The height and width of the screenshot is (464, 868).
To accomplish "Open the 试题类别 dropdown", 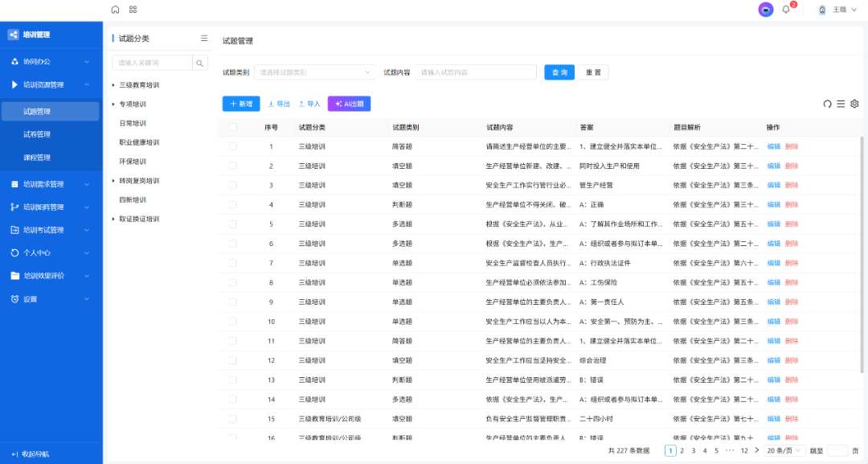I will pyautogui.click(x=314, y=72).
